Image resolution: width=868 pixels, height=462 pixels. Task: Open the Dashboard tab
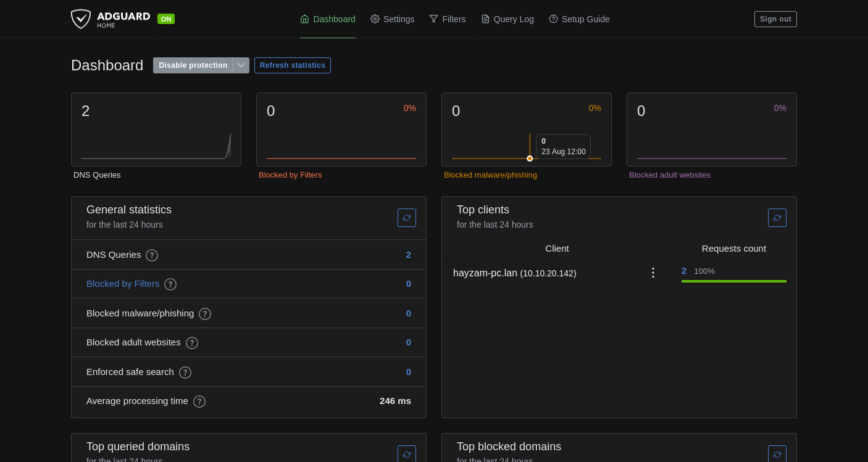328,19
